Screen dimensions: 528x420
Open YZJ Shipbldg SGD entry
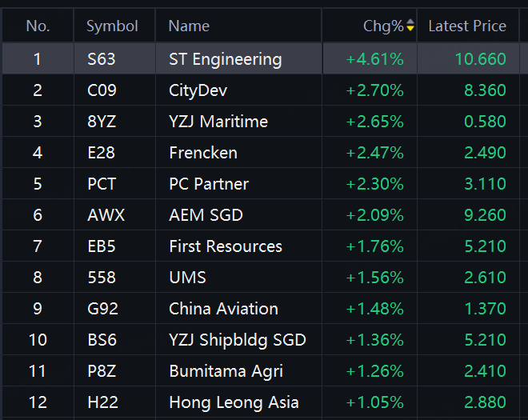tap(260, 339)
